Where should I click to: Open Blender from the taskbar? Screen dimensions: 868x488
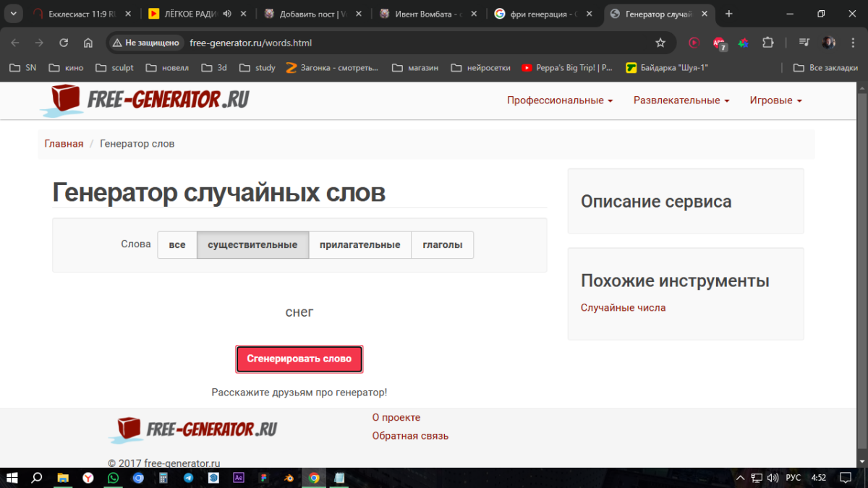pos(289,478)
